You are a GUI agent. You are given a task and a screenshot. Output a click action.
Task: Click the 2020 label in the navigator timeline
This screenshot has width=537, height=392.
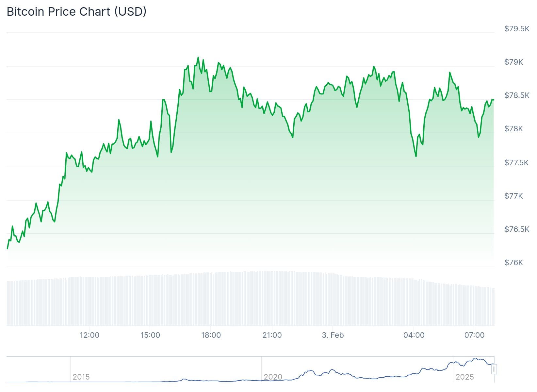(273, 377)
